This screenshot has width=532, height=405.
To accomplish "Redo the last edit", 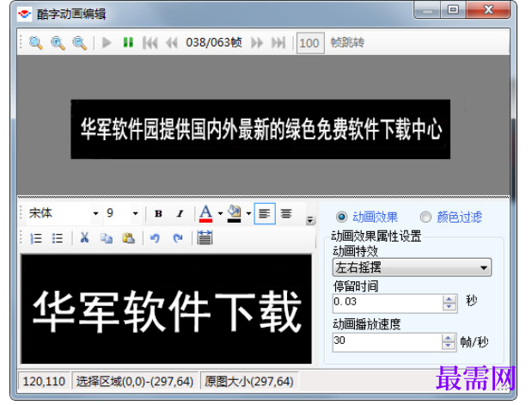I will click(x=178, y=238).
